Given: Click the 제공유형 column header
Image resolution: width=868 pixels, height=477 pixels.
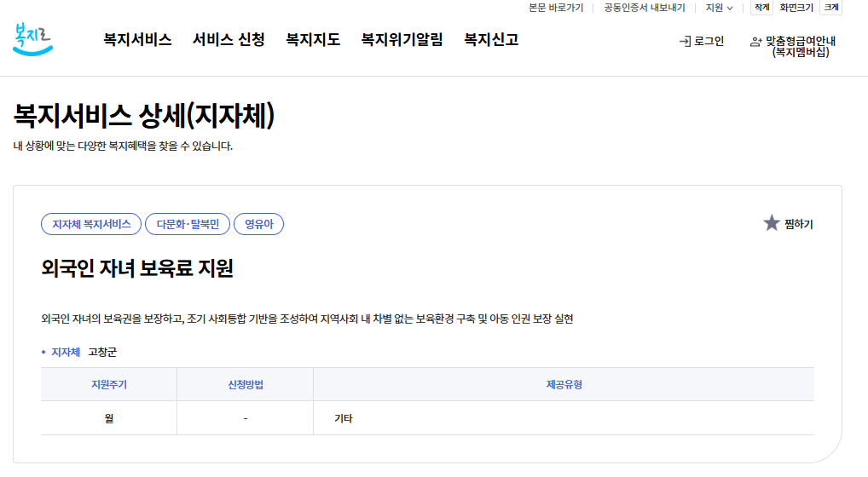Looking at the screenshot, I should (x=564, y=385).
